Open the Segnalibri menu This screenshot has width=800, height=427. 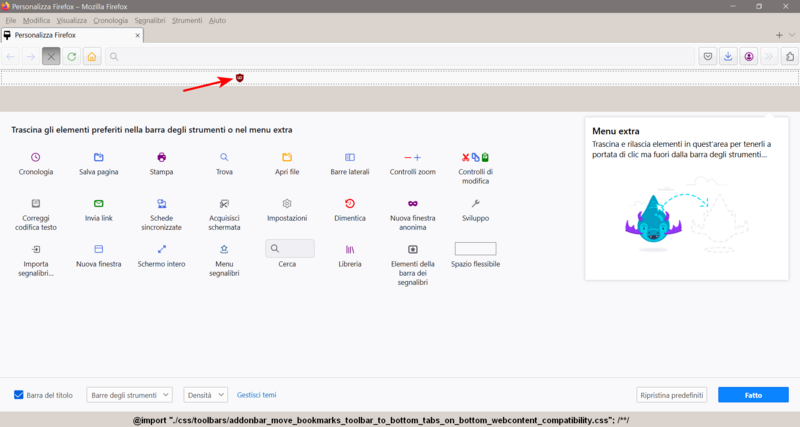(x=150, y=20)
